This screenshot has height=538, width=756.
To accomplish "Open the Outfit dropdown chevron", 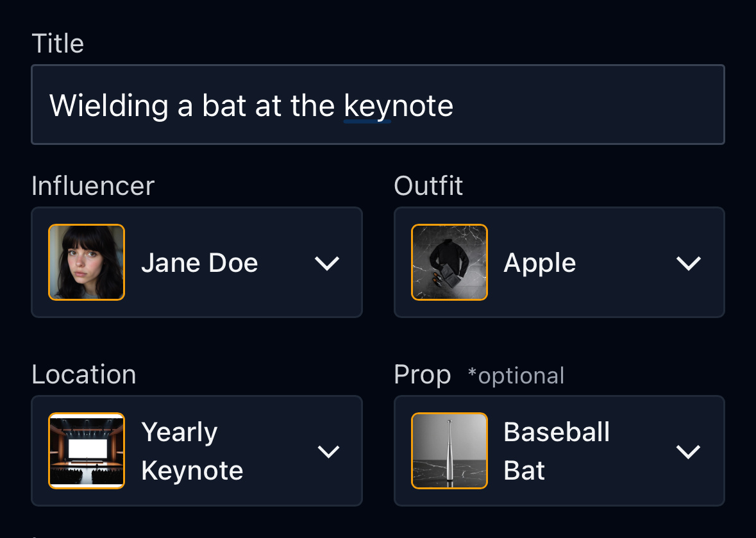I will click(x=689, y=263).
